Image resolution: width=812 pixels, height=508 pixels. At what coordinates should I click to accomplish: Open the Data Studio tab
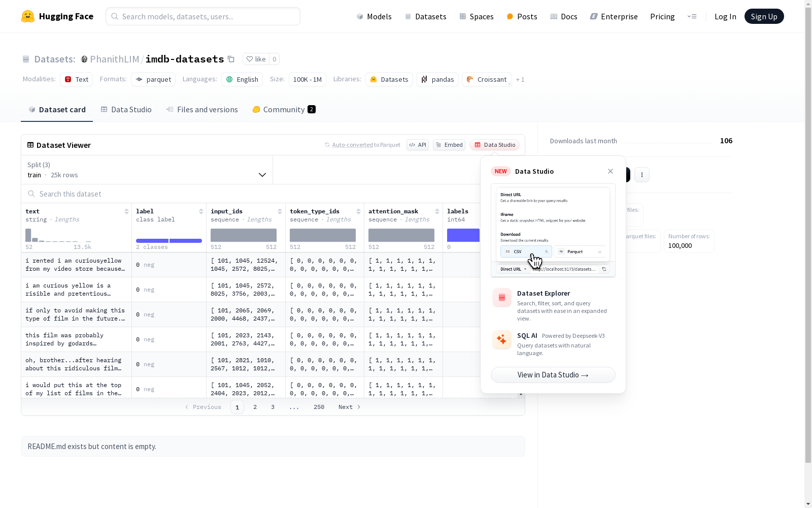click(126, 109)
